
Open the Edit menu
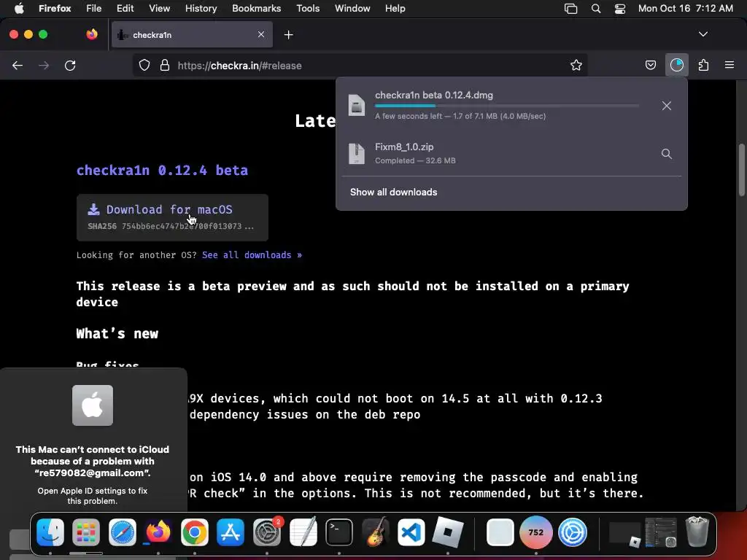pyautogui.click(x=125, y=9)
